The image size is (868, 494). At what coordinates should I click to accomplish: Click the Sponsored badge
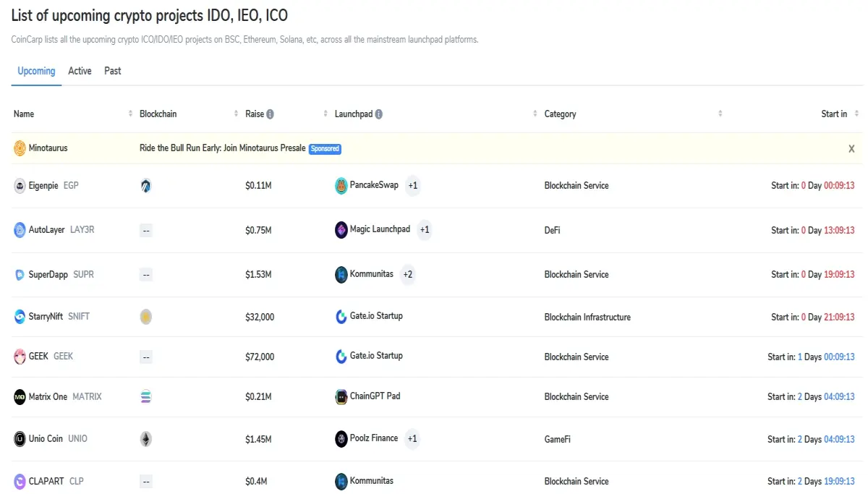click(x=325, y=148)
